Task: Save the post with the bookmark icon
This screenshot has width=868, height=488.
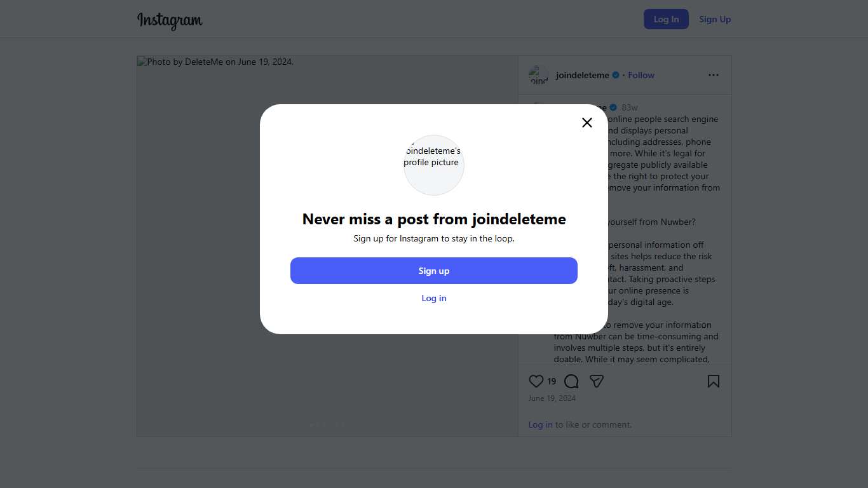Action: 714,381
